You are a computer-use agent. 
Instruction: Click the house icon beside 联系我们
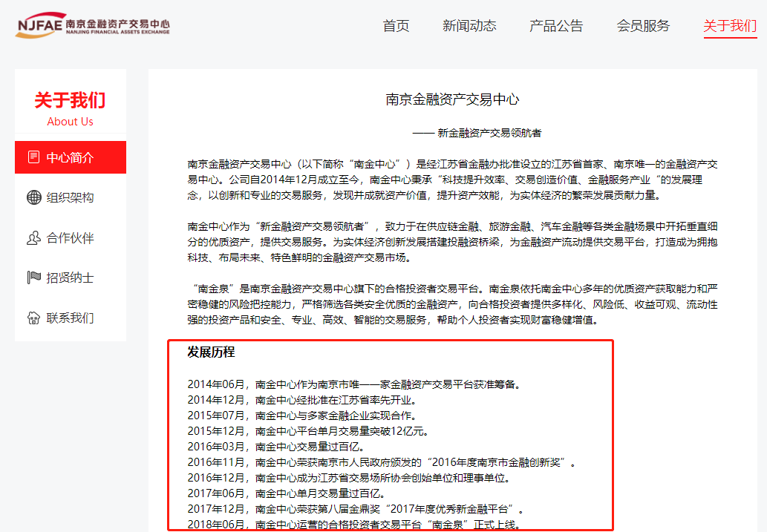33,318
